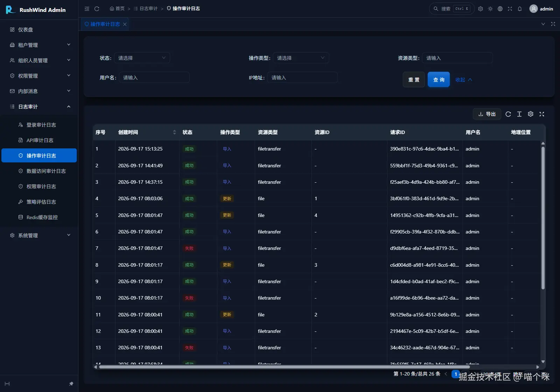
Task: Go to 仪表盘 dashboard
Action: [x=39, y=29]
